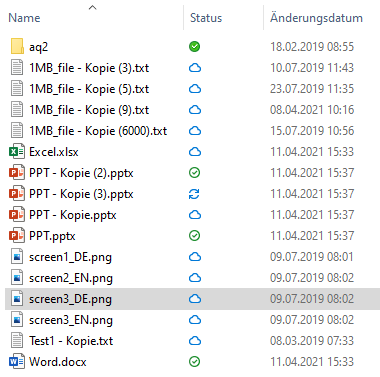The width and height of the screenshot is (380, 377).
Task: Click the date 15.07.2019 10:56
Action: click(x=312, y=131)
